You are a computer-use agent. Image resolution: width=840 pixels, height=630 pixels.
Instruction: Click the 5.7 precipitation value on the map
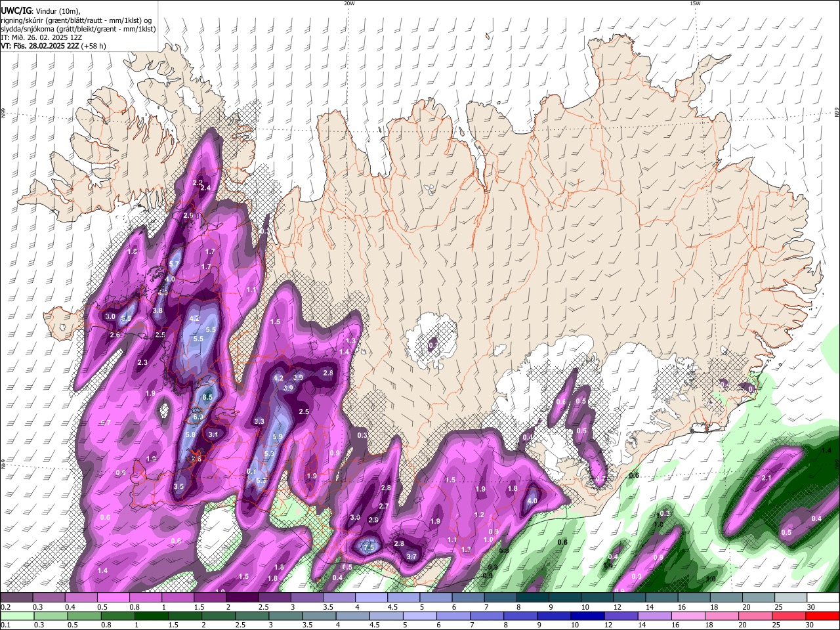(x=174, y=264)
